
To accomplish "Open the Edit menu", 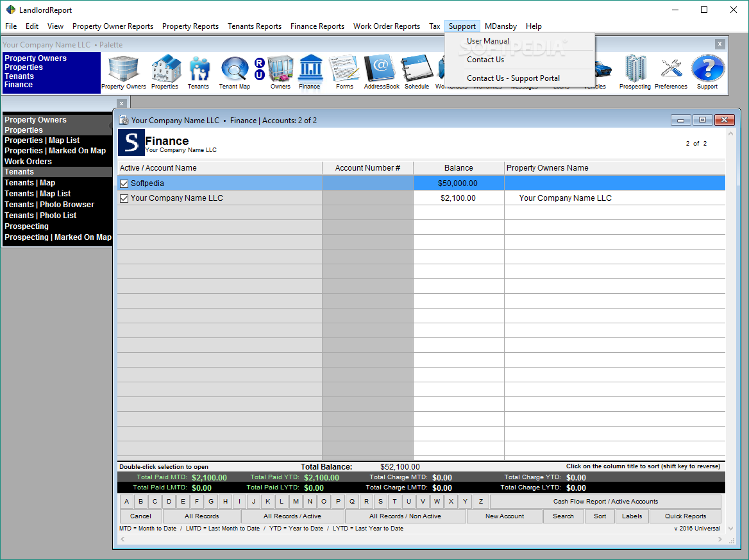I will [x=32, y=26].
